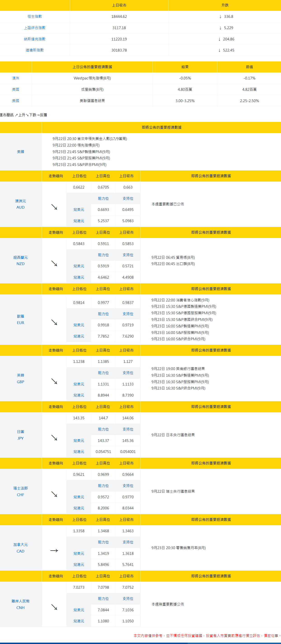This screenshot has height=644, width=281.
Task: Click 9月23日 21:45 S&P綜合PMI(9月) US entry
Action: point(80,165)
